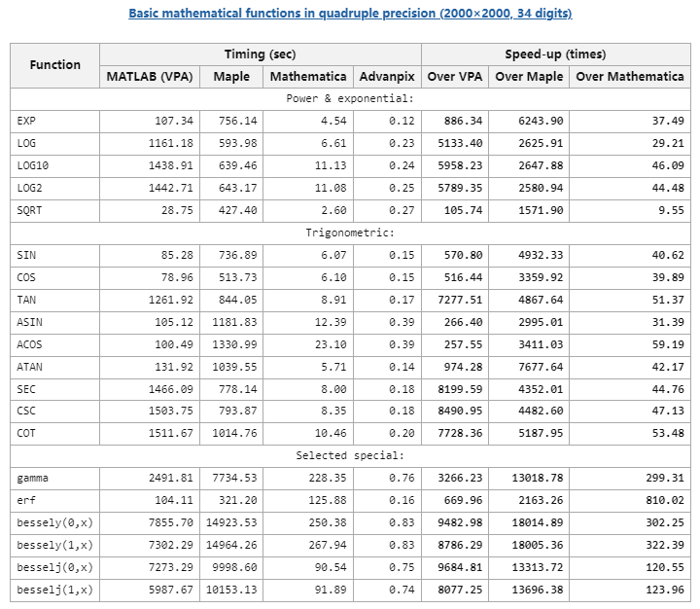Screen dimensions: 700x609
Task: Click the SEC function row label
Action: (26, 389)
